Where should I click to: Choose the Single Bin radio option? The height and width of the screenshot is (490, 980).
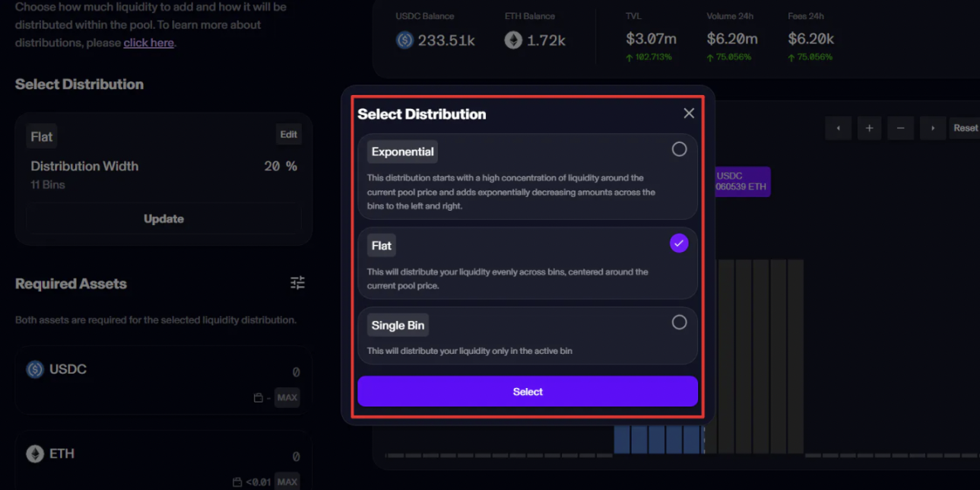[x=679, y=323]
